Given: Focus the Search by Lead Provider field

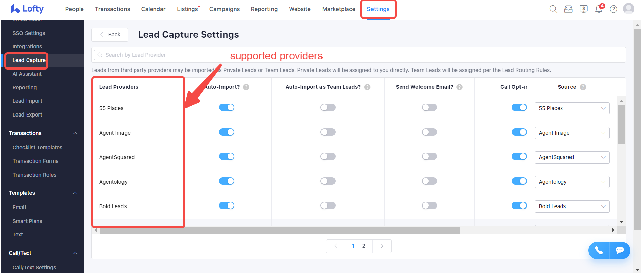Looking at the screenshot, I should pos(145,55).
